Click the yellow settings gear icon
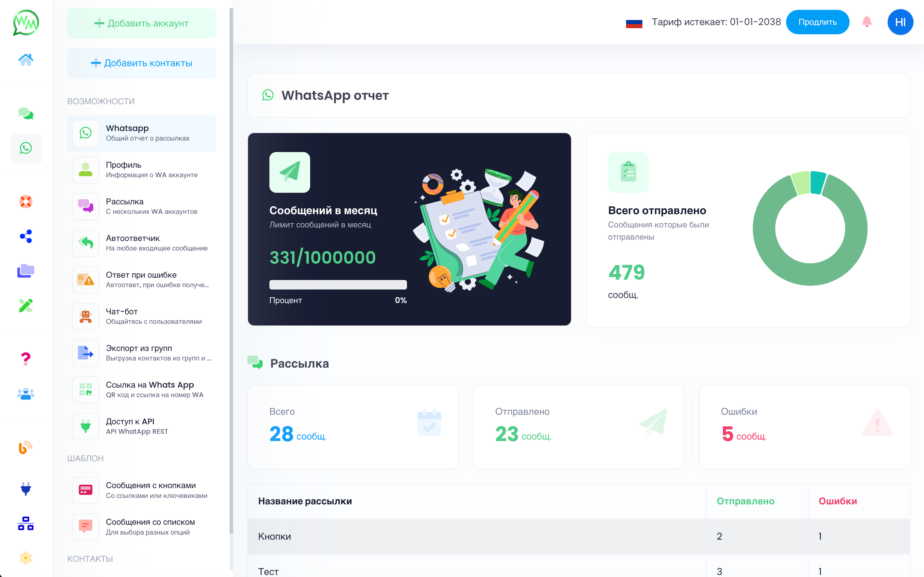The image size is (924, 577). tap(25, 558)
